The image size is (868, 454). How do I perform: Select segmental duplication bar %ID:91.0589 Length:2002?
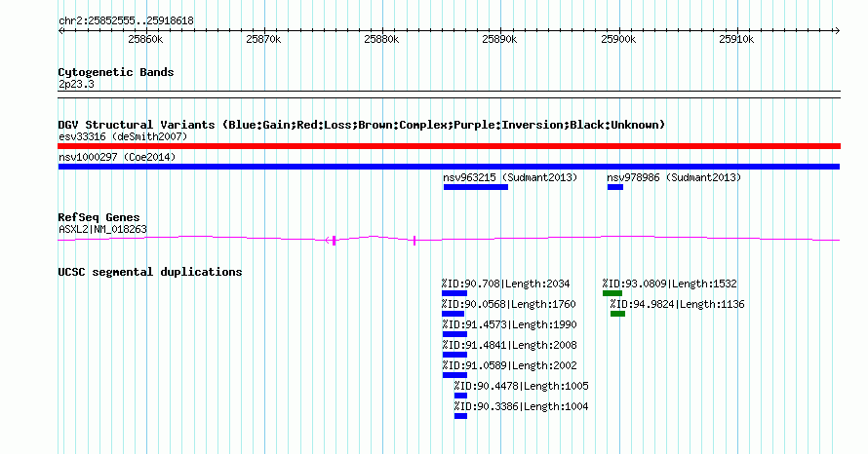455,375
